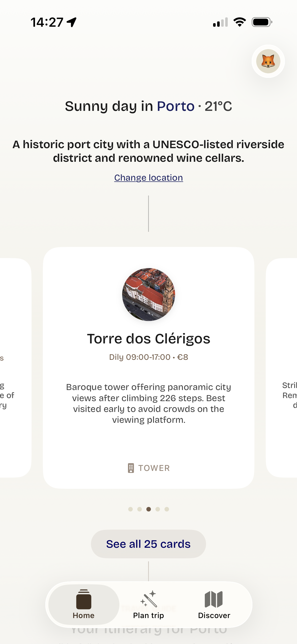Show the next card peeking at right
Screen dimensions: 297x644
tap(283, 368)
